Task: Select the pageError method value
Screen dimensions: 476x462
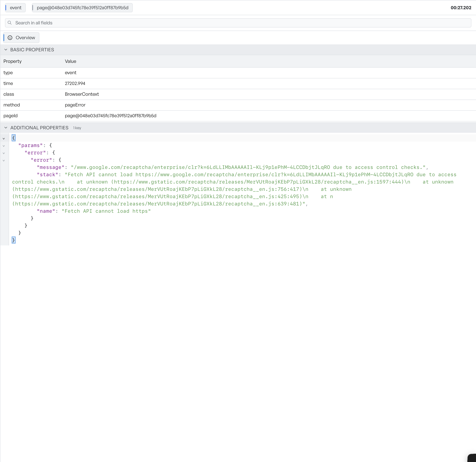Action: tap(75, 105)
